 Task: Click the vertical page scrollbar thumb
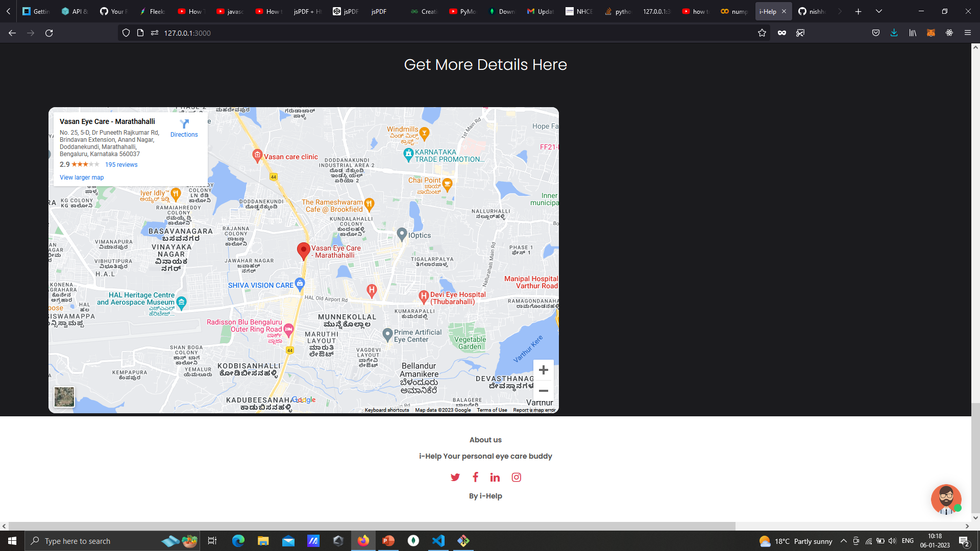tap(975, 458)
